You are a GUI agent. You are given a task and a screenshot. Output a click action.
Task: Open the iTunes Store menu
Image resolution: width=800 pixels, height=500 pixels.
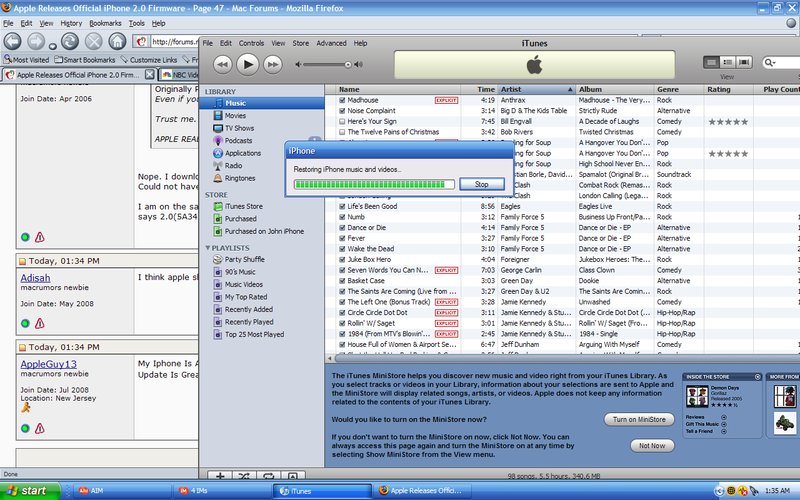[x=301, y=43]
